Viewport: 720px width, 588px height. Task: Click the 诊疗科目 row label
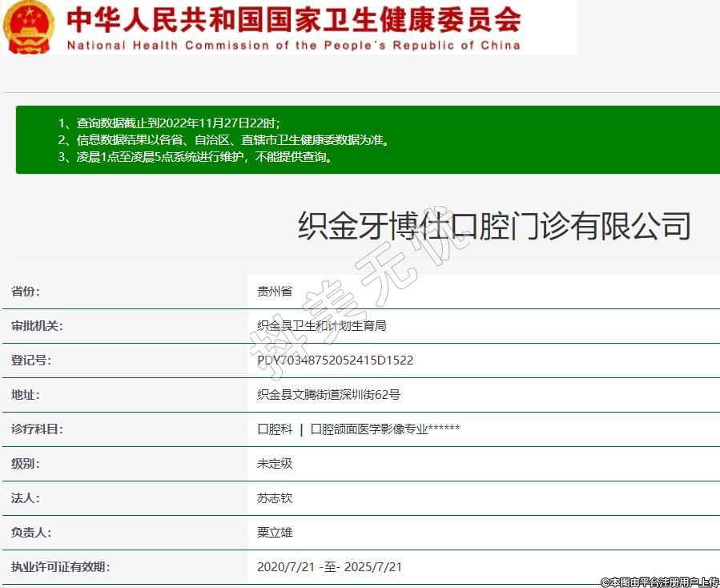tap(37, 429)
